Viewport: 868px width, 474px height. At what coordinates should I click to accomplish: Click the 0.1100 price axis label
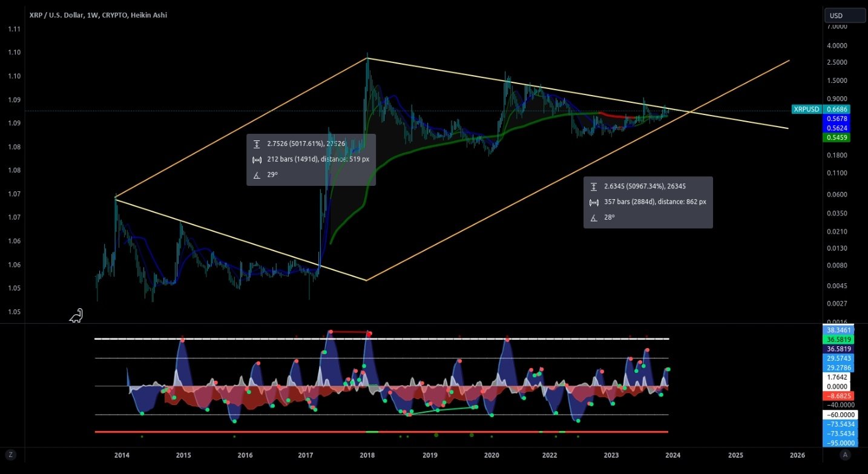pyautogui.click(x=838, y=173)
